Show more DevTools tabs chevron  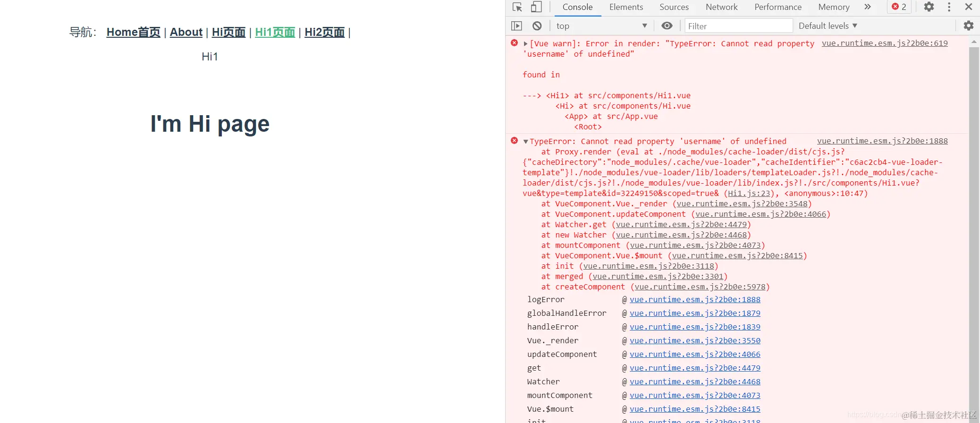868,7
